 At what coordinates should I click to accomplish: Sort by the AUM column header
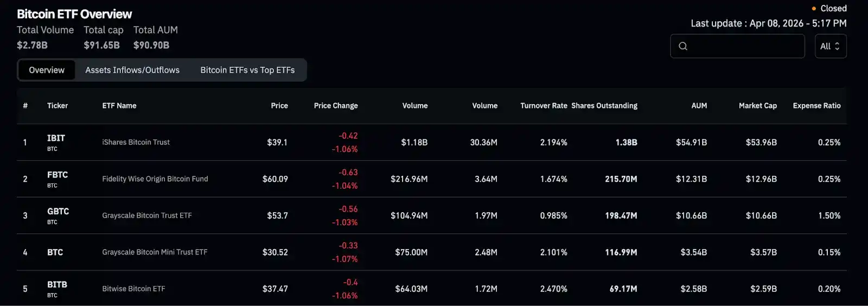click(699, 106)
